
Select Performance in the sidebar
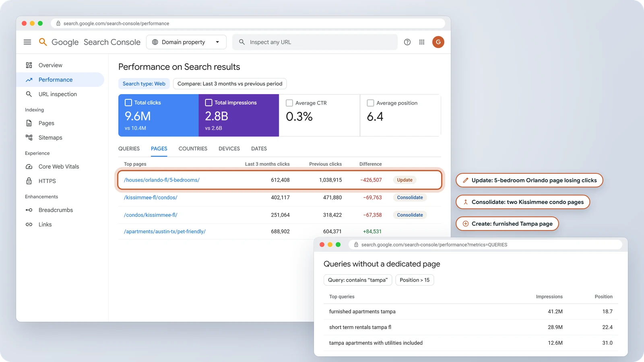click(60, 80)
